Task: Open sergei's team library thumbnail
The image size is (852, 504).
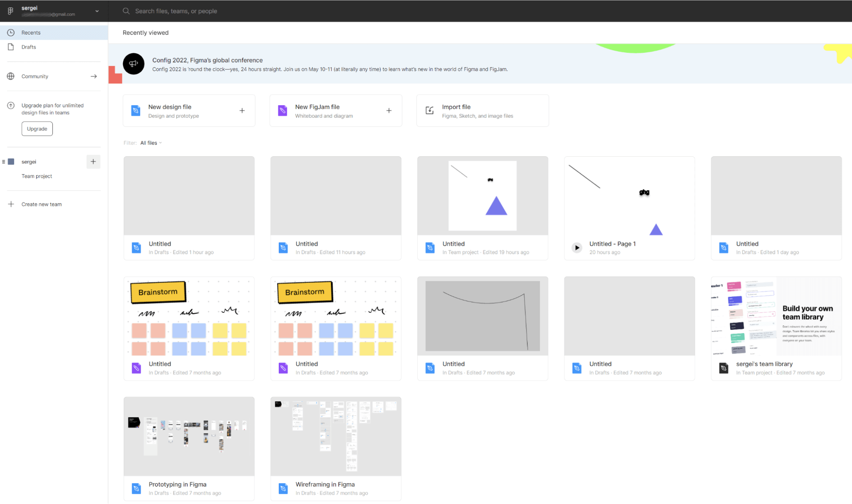Action: 776,316
